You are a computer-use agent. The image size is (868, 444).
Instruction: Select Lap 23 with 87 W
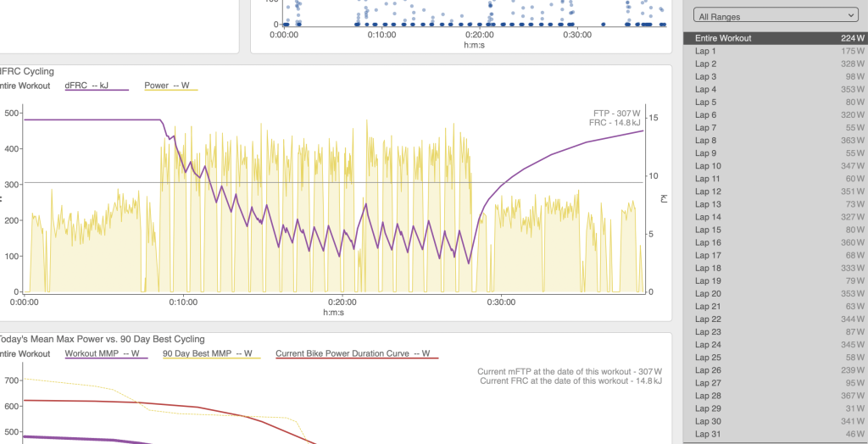click(x=775, y=331)
